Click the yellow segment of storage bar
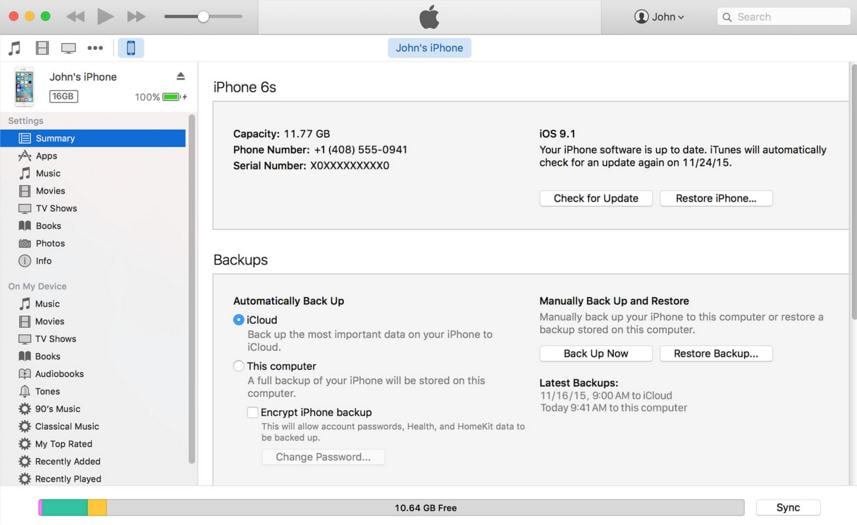Screen dimensions: 857x525 point(97,508)
